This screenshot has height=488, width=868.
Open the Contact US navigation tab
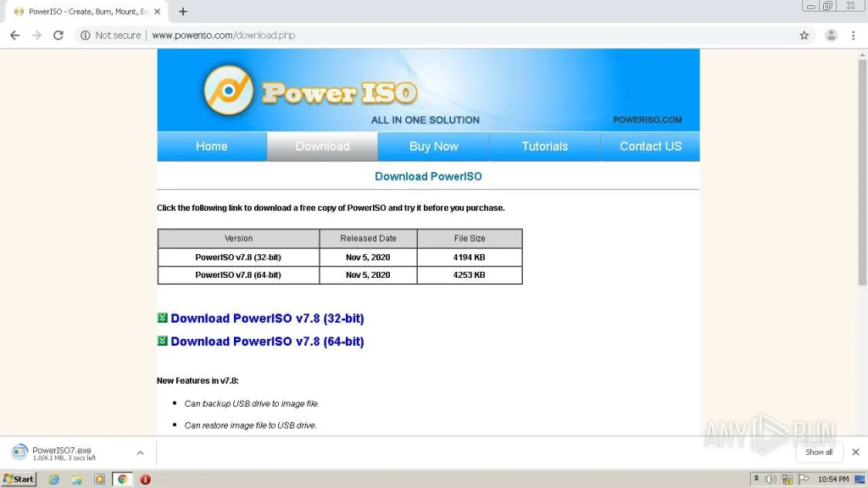650,147
